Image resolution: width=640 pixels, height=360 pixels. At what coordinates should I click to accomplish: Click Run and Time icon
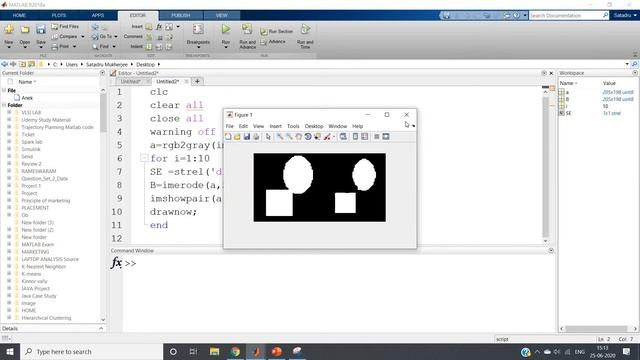point(305,29)
